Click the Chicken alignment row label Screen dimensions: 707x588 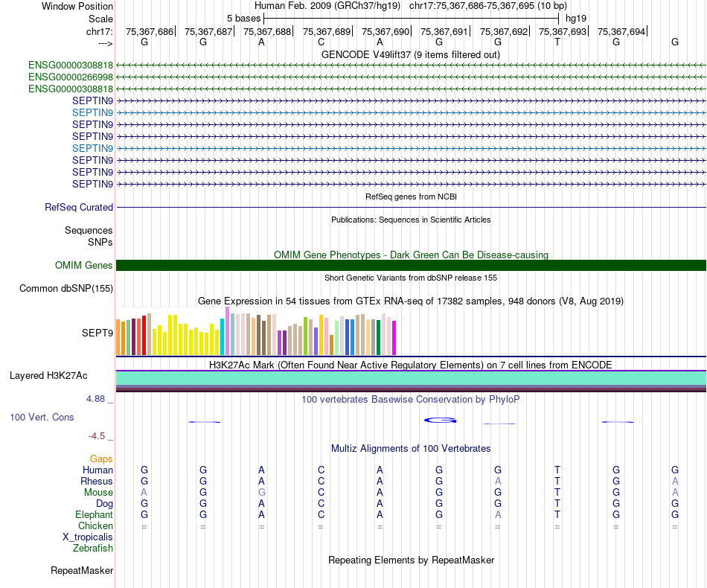point(95,526)
